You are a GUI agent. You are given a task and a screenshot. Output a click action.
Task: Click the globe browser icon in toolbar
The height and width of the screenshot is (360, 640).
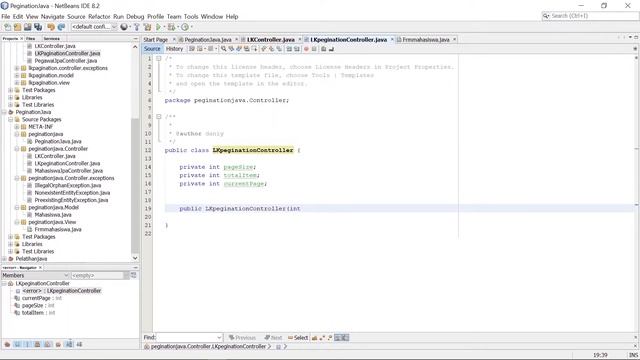pyautogui.click(x=124, y=27)
